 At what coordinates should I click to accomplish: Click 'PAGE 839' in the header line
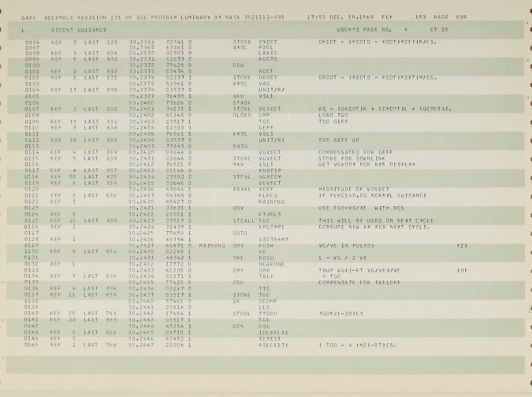450,17
